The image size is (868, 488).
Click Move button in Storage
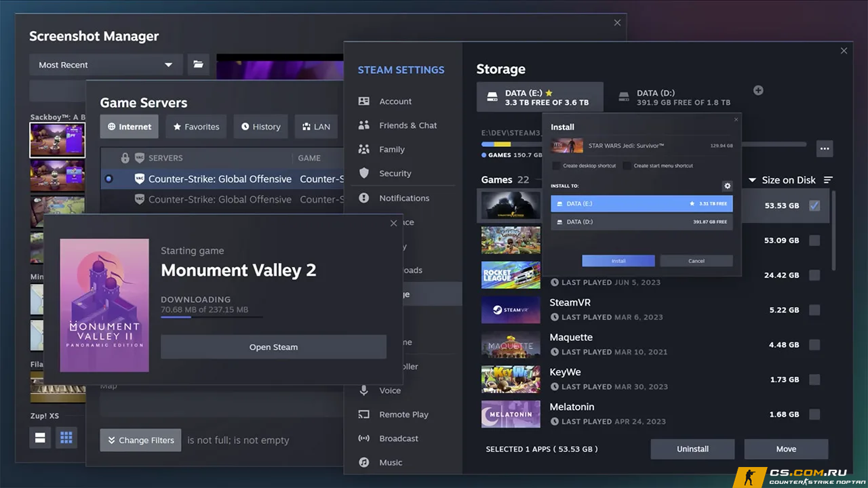pos(786,449)
